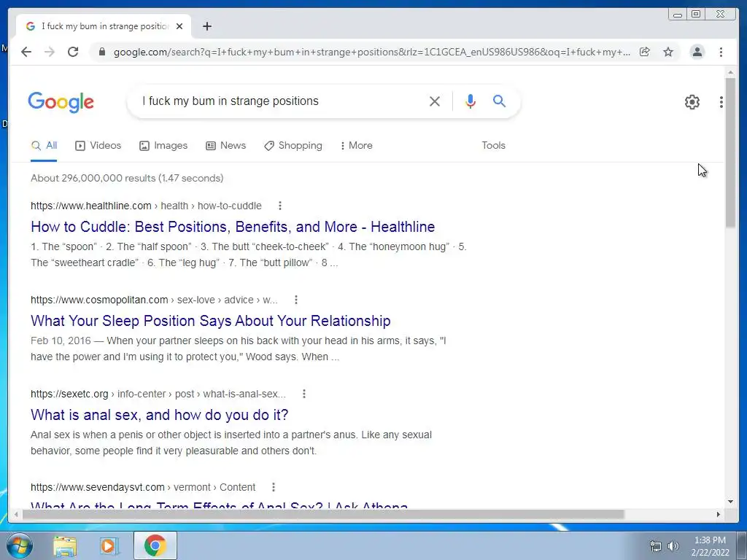Click the cosmopolitan.com URL breadcrumb
Image resolution: width=747 pixels, height=560 pixels.
[x=154, y=300]
